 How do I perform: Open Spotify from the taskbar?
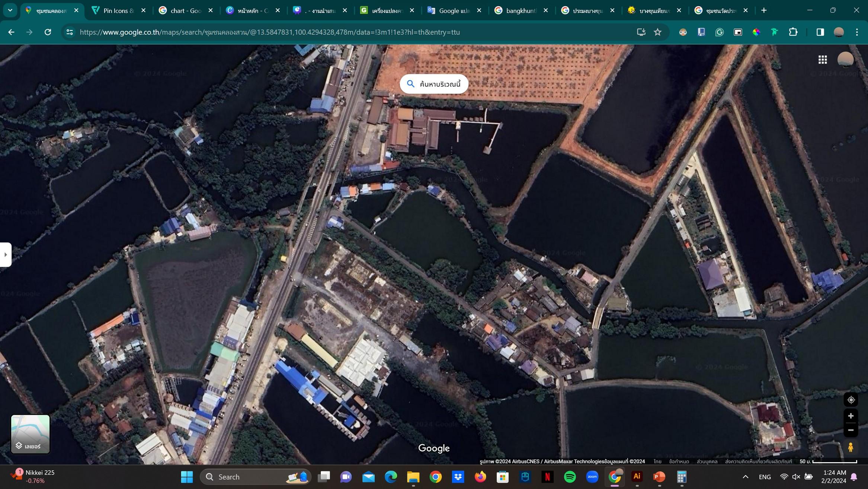(x=570, y=477)
